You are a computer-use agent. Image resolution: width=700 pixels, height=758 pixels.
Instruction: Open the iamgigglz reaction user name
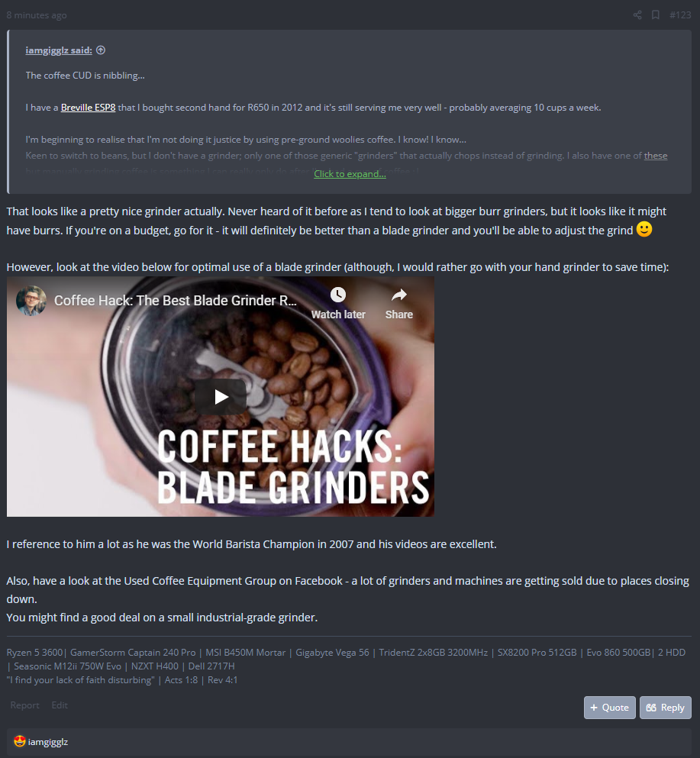(x=48, y=741)
